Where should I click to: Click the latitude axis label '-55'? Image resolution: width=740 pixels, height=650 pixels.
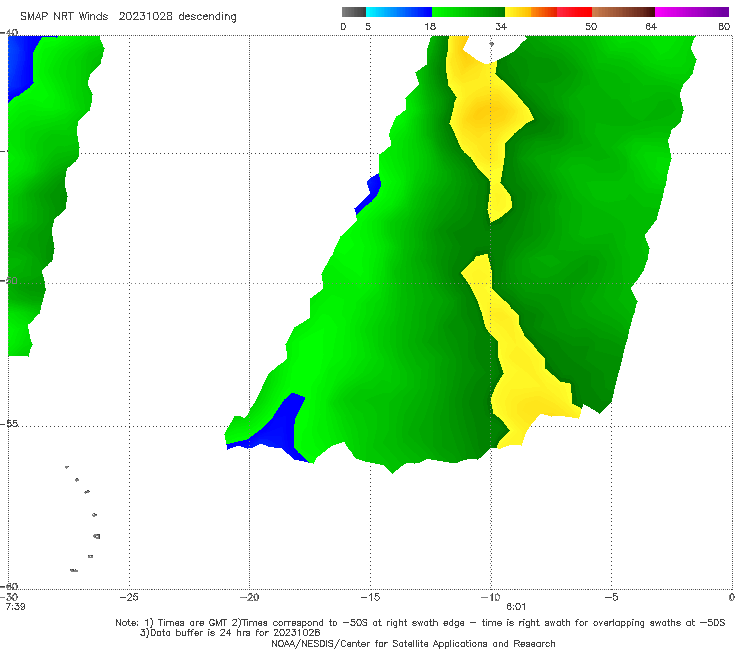coord(9,424)
